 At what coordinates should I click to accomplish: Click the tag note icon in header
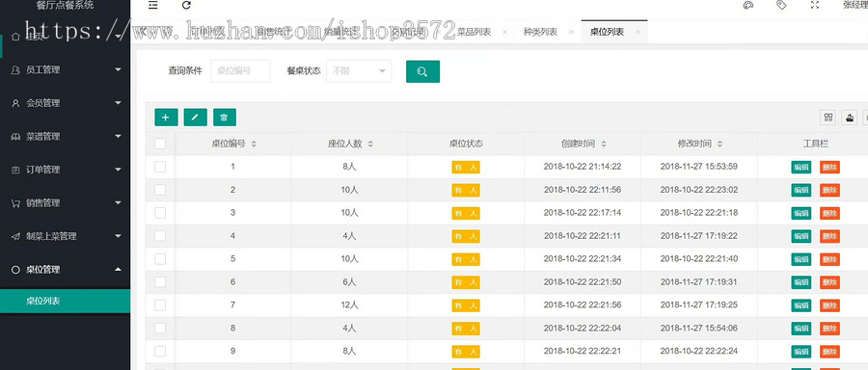(x=781, y=6)
